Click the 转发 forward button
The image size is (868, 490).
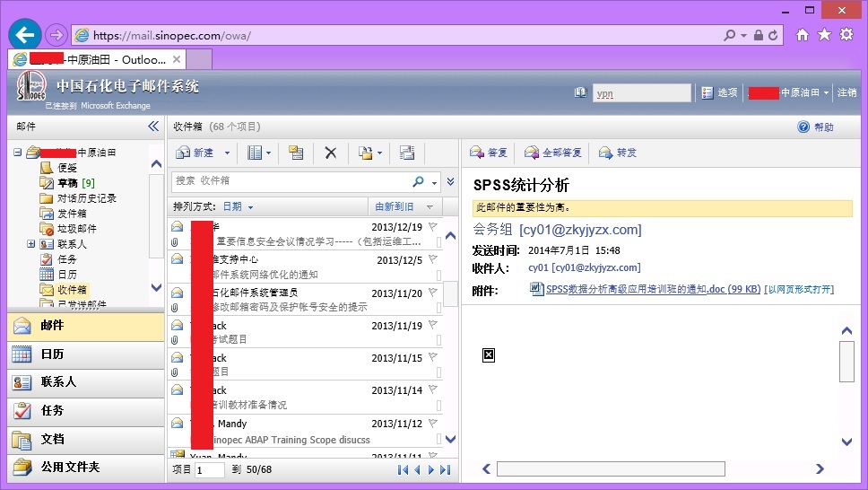click(x=618, y=153)
